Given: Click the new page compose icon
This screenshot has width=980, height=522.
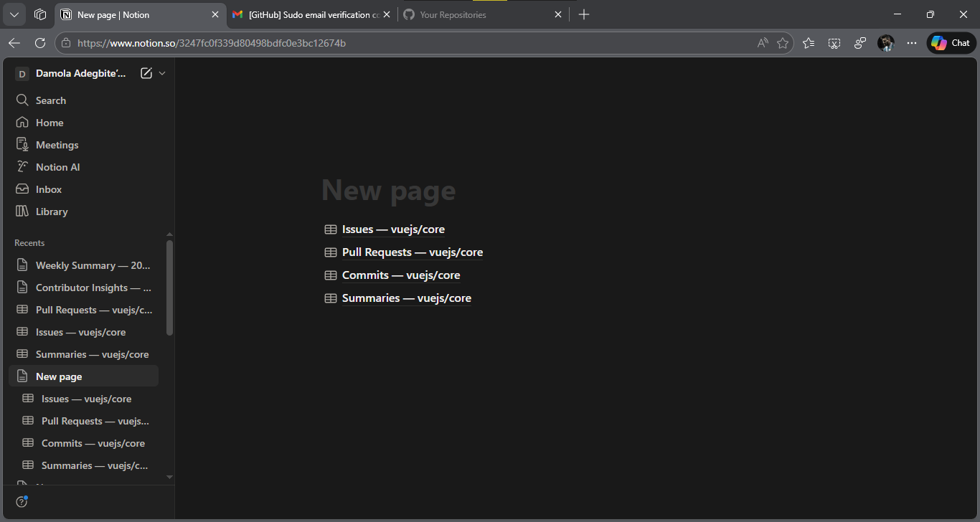Looking at the screenshot, I should point(146,73).
